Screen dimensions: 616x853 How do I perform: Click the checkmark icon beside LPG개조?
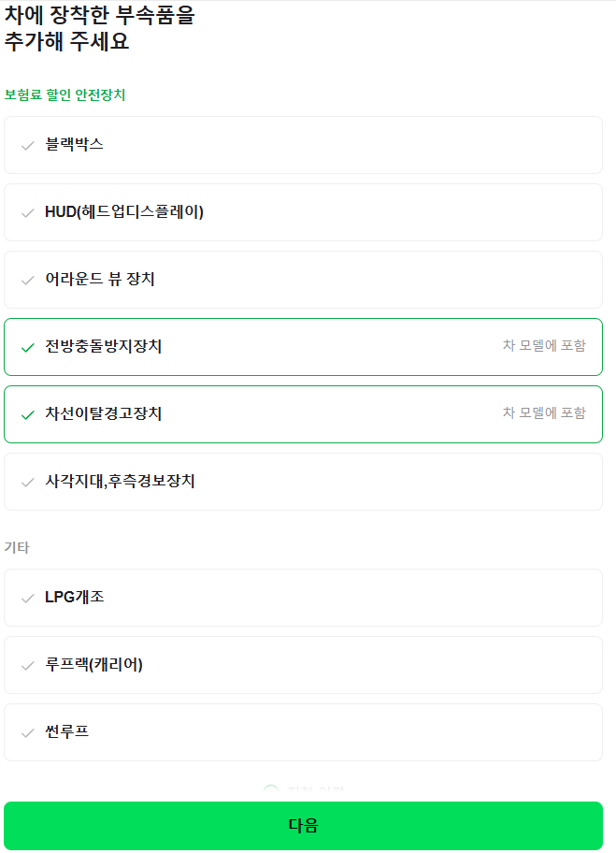pos(28,597)
